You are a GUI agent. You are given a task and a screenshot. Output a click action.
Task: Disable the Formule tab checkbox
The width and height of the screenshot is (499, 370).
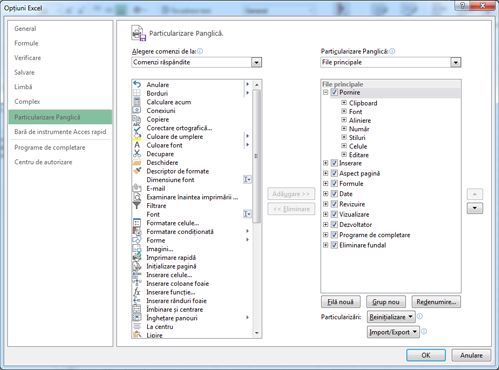click(335, 184)
